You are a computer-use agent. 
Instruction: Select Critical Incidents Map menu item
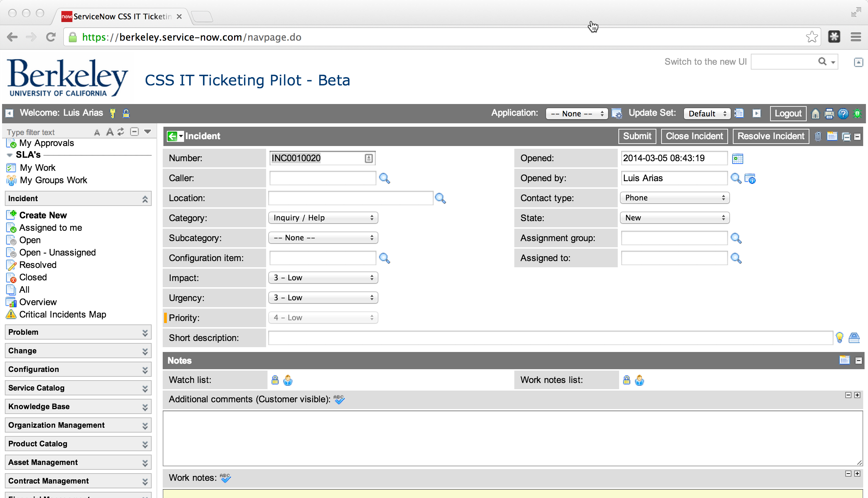(x=62, y=314)
